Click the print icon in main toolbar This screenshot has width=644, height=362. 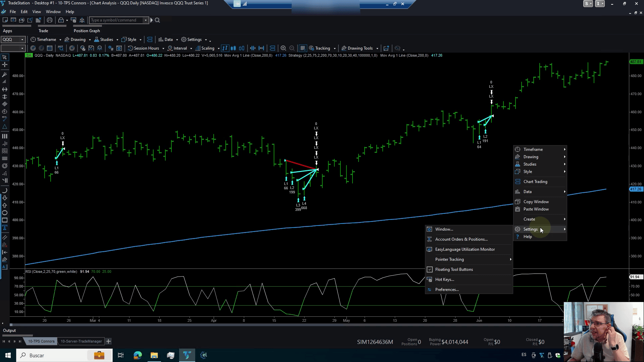click(x=50, y=20)
